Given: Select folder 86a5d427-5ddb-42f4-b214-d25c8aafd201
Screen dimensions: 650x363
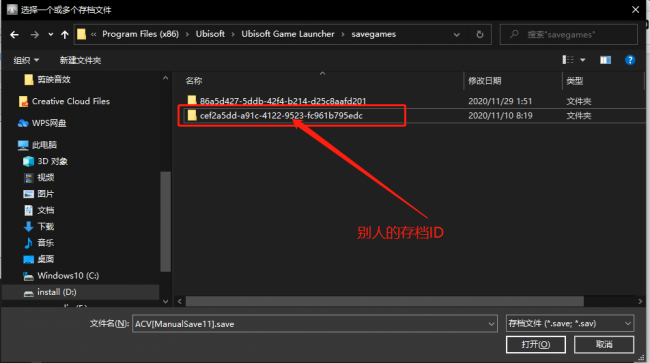Looking at the screenshot, I should point(277,101).
